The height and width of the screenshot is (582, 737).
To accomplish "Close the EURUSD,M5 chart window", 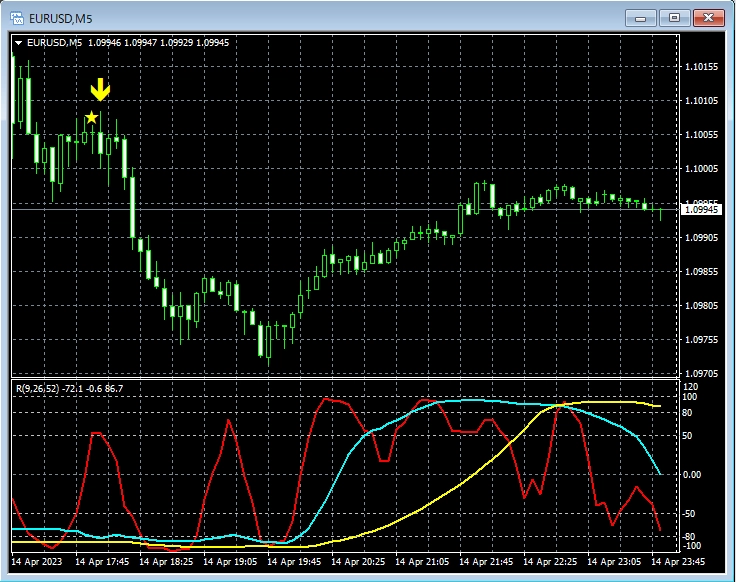I will (x=709, y=17).
